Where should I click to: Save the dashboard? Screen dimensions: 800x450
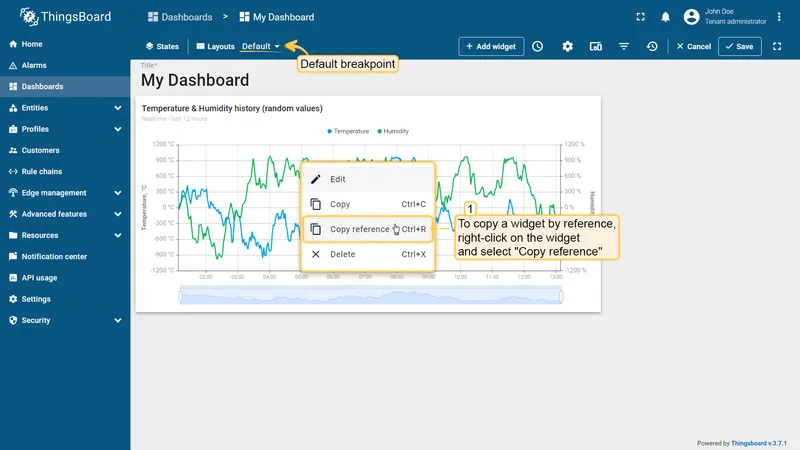(740, 46)
